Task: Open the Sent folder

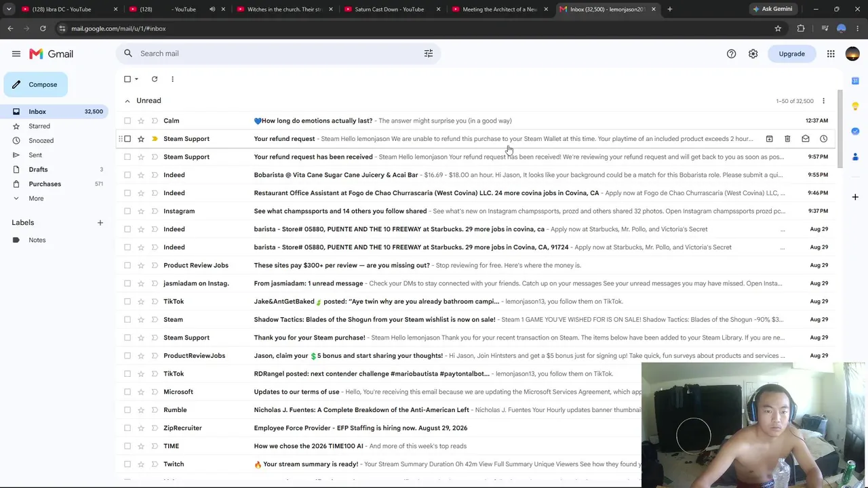Action: click(x=56, y=155)
